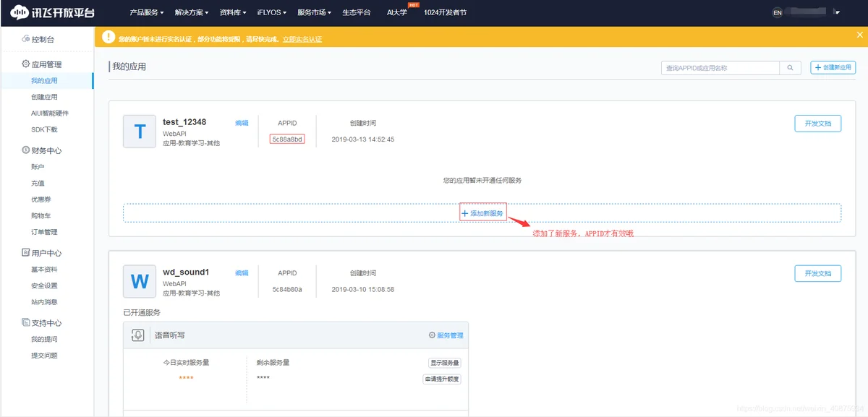868x417 pixels.
Task: Click the gear icon next to 应用管理
Action: tap(26, 64)
